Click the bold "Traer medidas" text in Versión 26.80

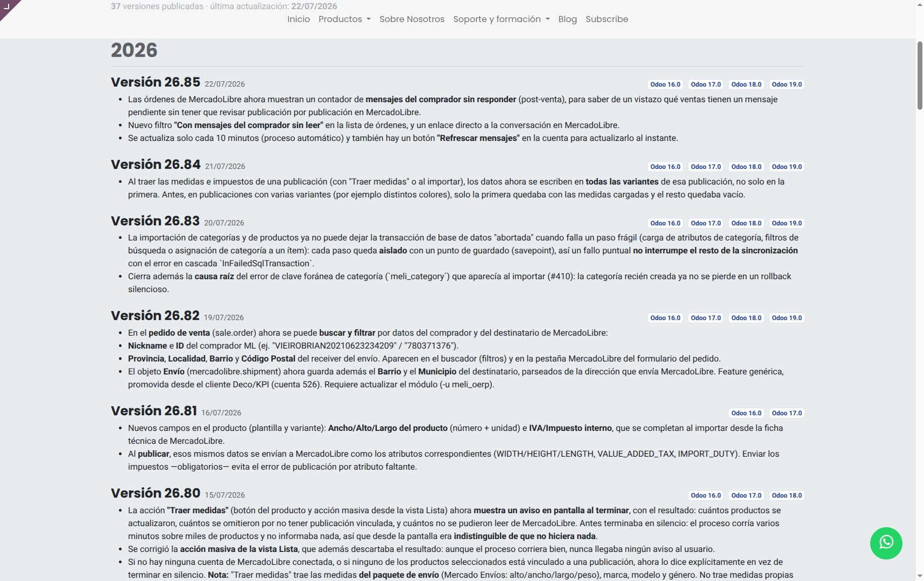coord(198,511)
